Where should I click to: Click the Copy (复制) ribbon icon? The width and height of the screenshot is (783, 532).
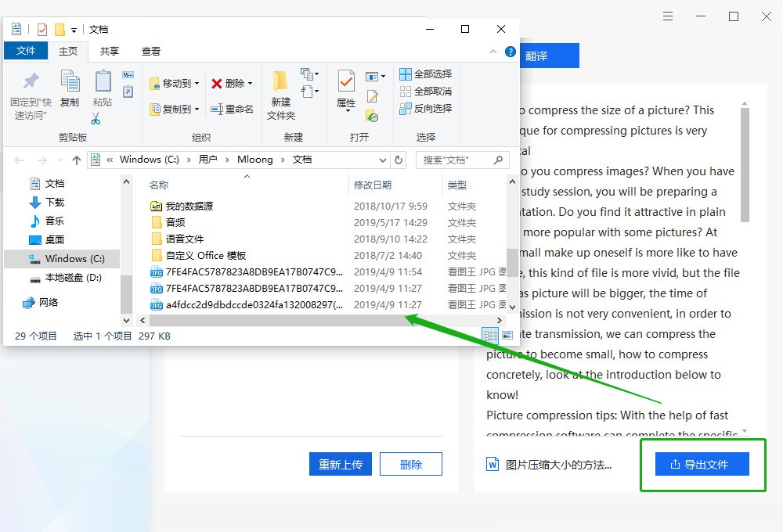click(70, 88)
